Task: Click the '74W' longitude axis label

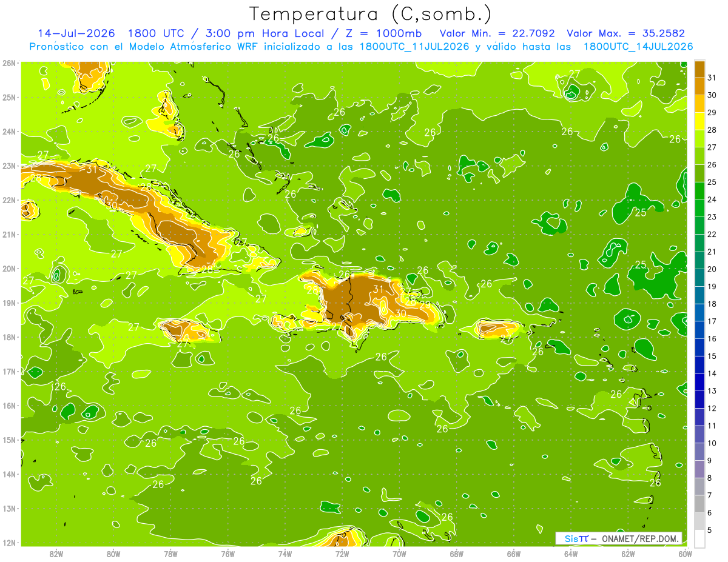Action: [285, 554]
